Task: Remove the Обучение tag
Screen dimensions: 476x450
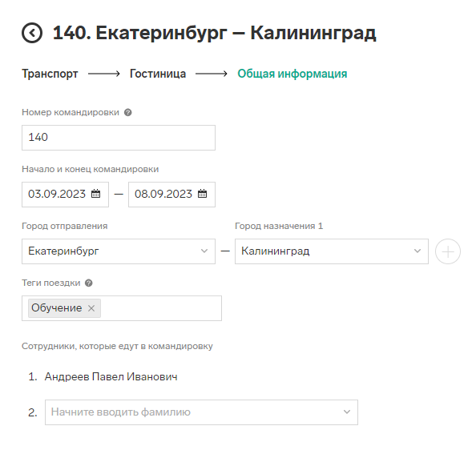Action: 91,308
